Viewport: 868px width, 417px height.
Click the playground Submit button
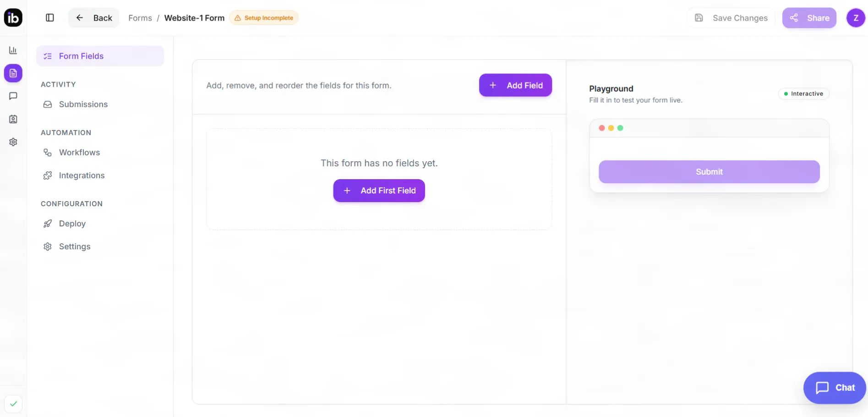pyautogui.click(x=709, y=172)
